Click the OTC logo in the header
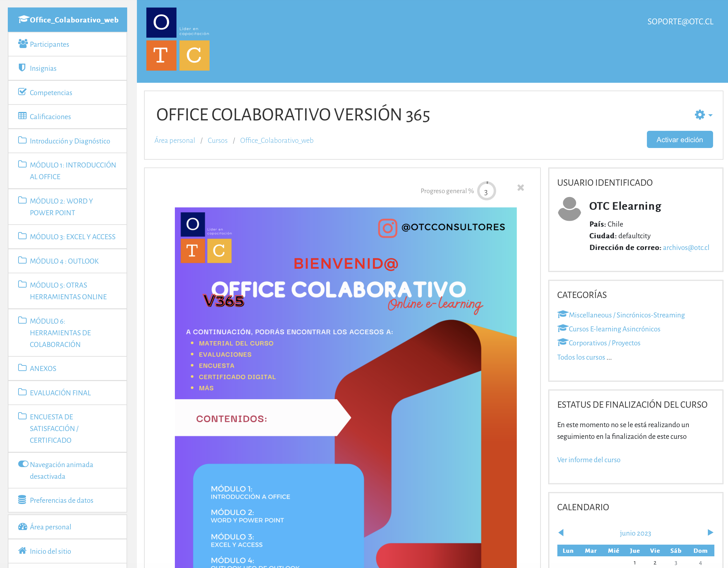The image size is (728, 568). click(178, 39)
